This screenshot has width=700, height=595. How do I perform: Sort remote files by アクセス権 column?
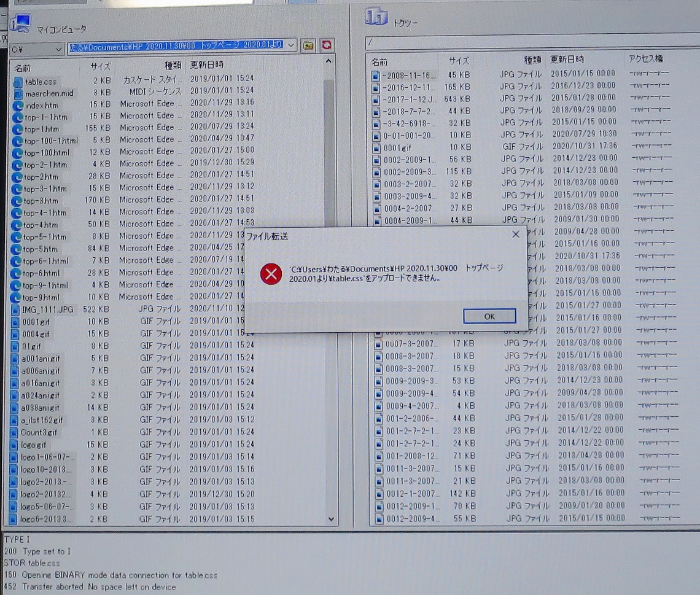(x=645, y=59)
